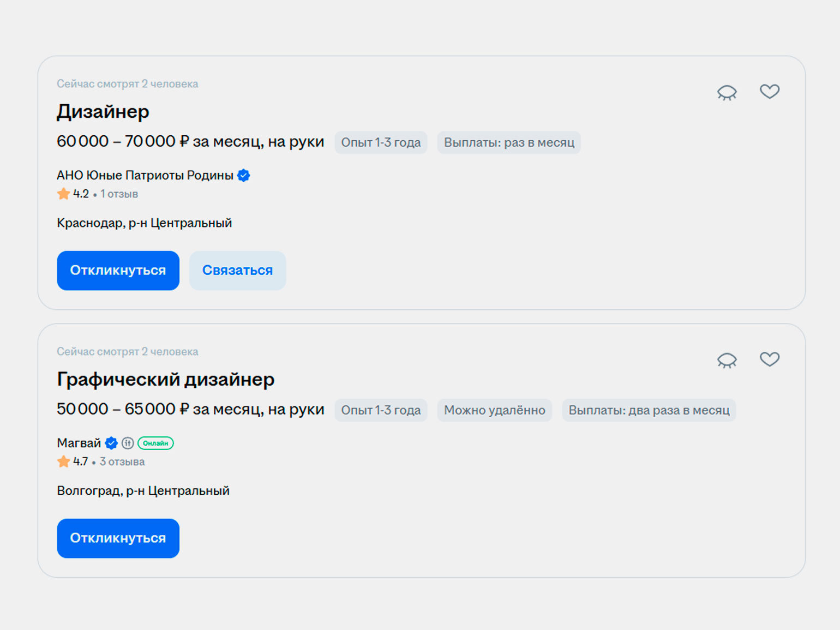Open the Дизайнер vacancy title

103,112
